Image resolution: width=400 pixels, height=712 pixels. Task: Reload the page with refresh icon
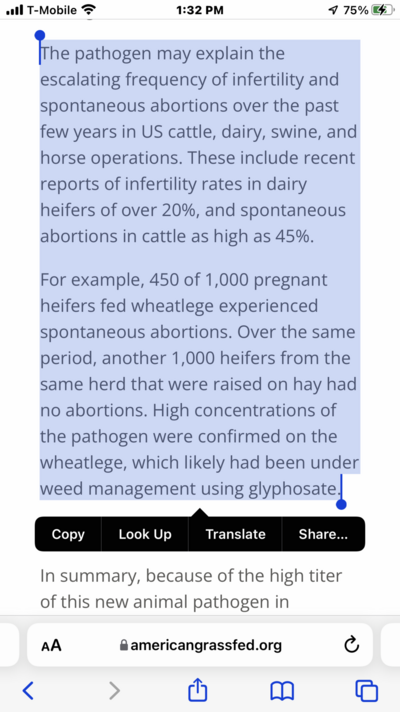pos(351,645)
